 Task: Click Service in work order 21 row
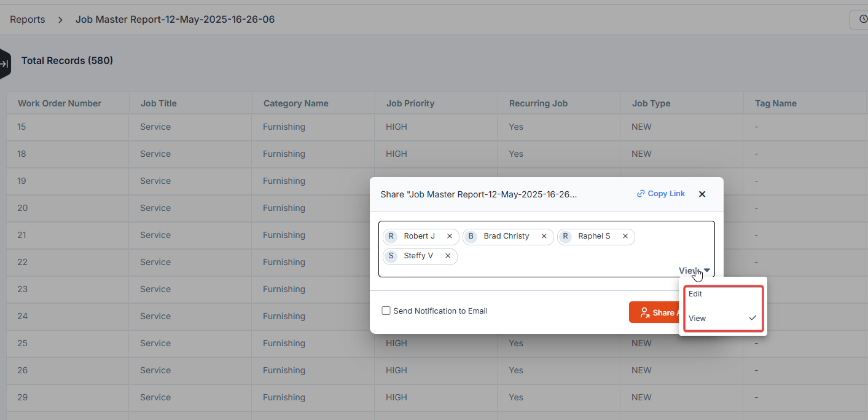click(x=155, y=235)
